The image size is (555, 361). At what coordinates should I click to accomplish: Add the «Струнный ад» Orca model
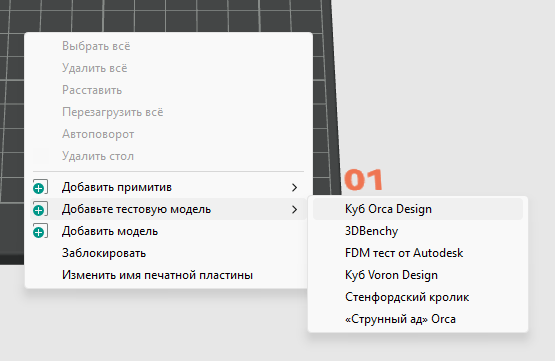418,319
